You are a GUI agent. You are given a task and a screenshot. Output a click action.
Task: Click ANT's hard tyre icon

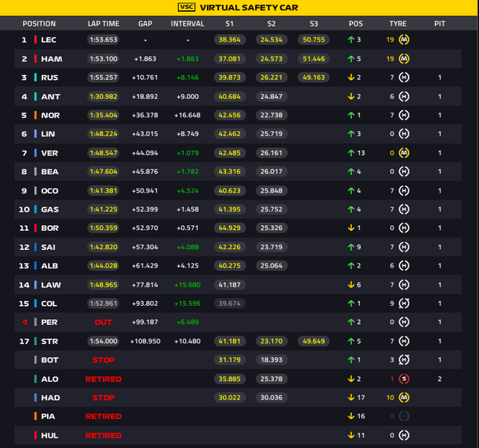coord(404,97)
